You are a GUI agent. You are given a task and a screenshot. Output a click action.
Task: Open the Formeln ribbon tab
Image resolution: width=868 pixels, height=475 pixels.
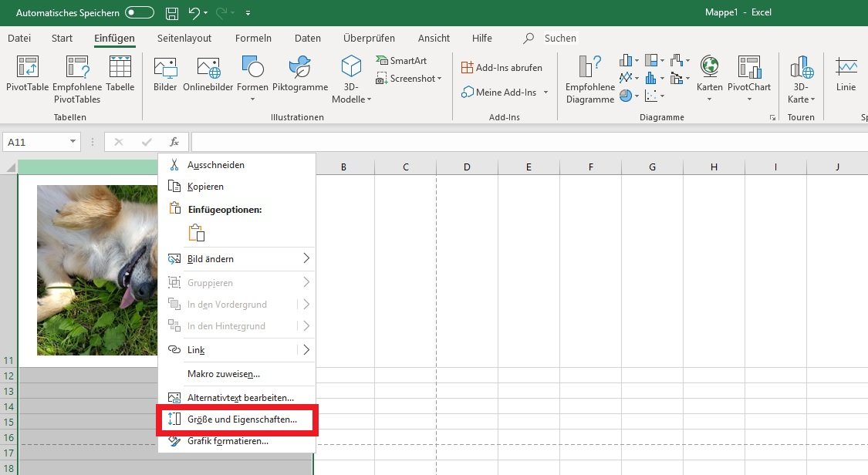click(253, 39)
